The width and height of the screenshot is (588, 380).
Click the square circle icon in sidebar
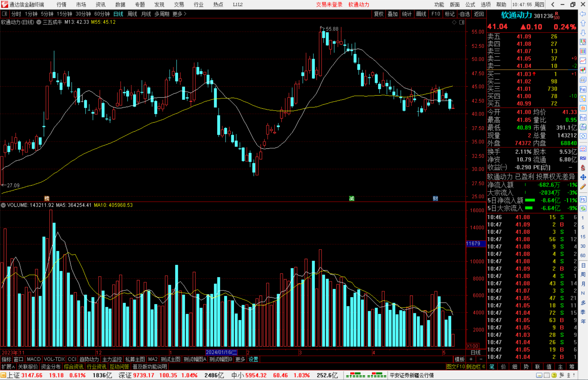click(583, 136)
